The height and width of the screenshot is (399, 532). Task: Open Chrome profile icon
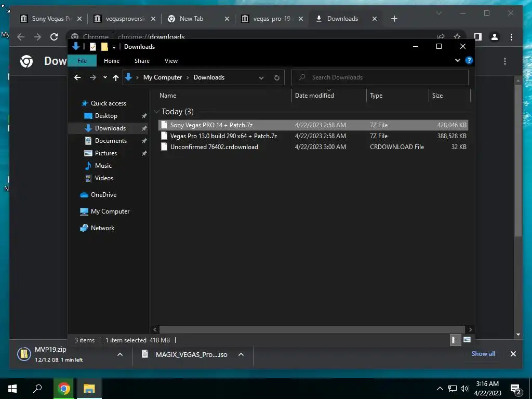(x=495, y=37)
